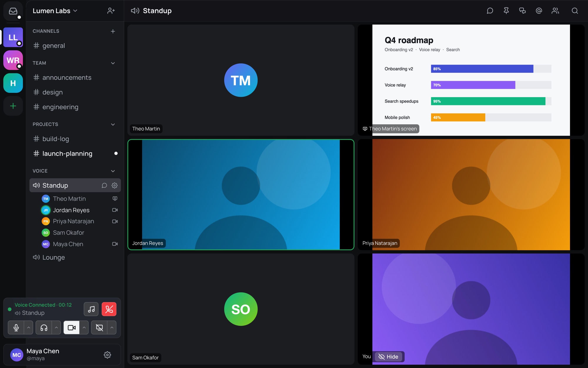
Task: Hide your own video with the Hide button
Action: tap(388, 357)
